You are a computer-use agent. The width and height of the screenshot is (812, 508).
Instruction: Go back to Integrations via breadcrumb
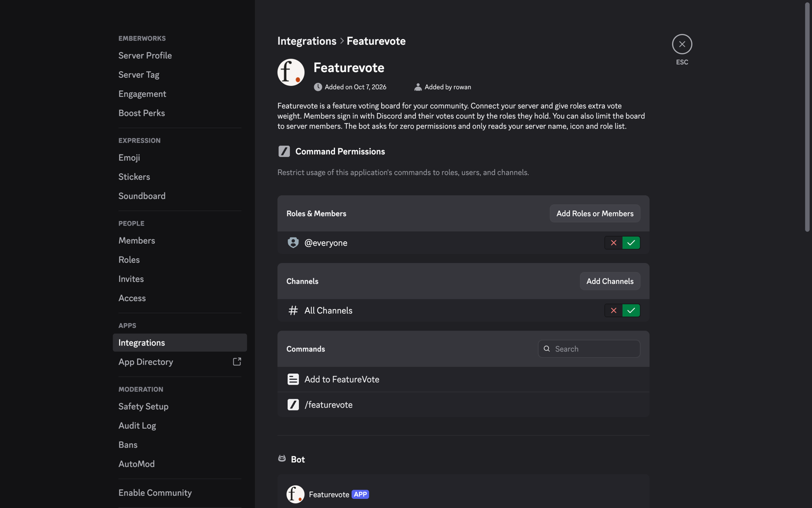point(307,41)
